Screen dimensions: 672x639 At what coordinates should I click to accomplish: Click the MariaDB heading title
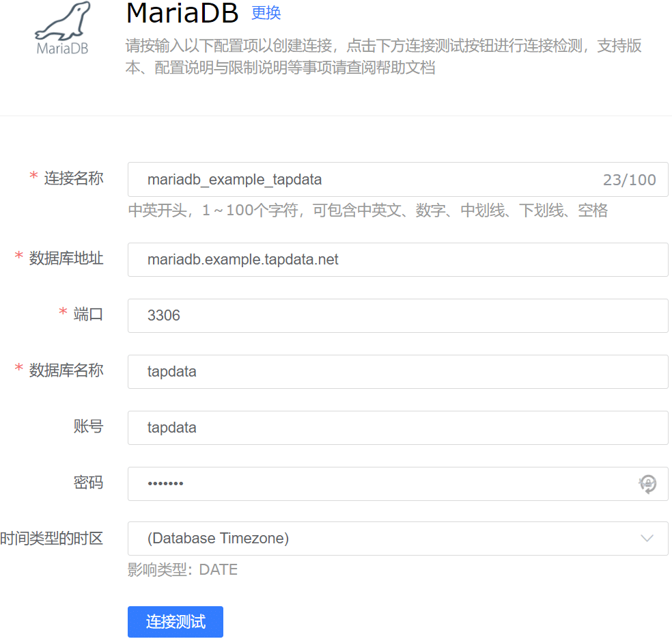tap(182, 13)
